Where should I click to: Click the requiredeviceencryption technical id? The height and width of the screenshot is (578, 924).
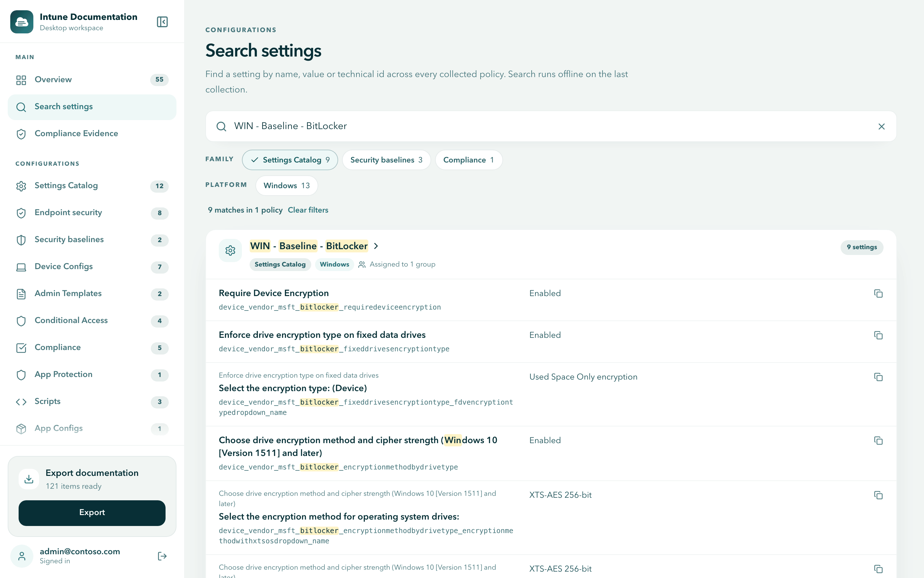[330, 307]
